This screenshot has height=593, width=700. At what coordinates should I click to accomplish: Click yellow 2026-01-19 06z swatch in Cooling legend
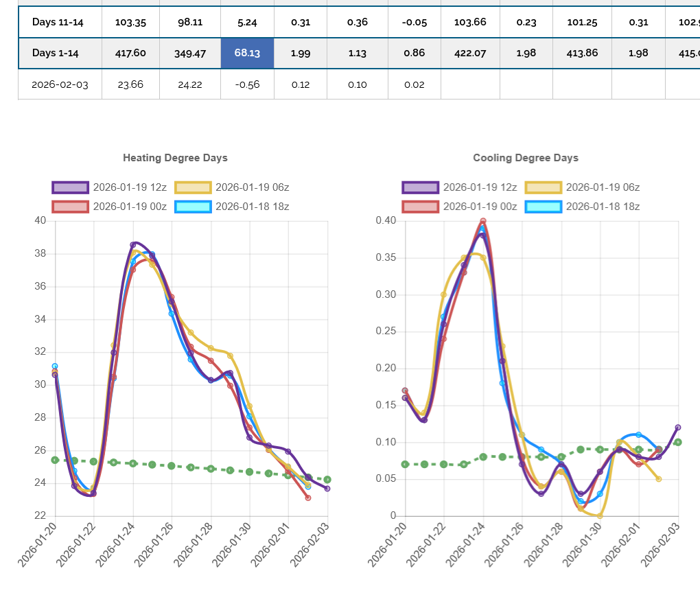543,187
